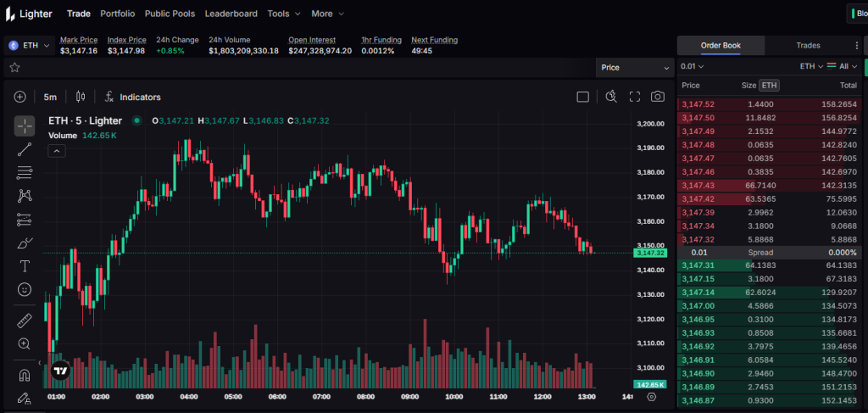Choose the ruler measure tool
The width and height of the screenshot is (868, 413).
25,321
